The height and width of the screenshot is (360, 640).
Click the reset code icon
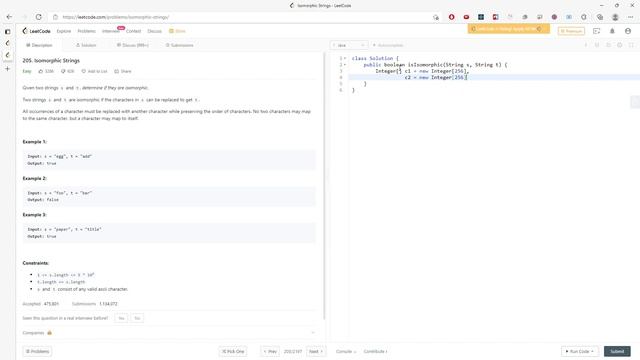tap(608, 45)
